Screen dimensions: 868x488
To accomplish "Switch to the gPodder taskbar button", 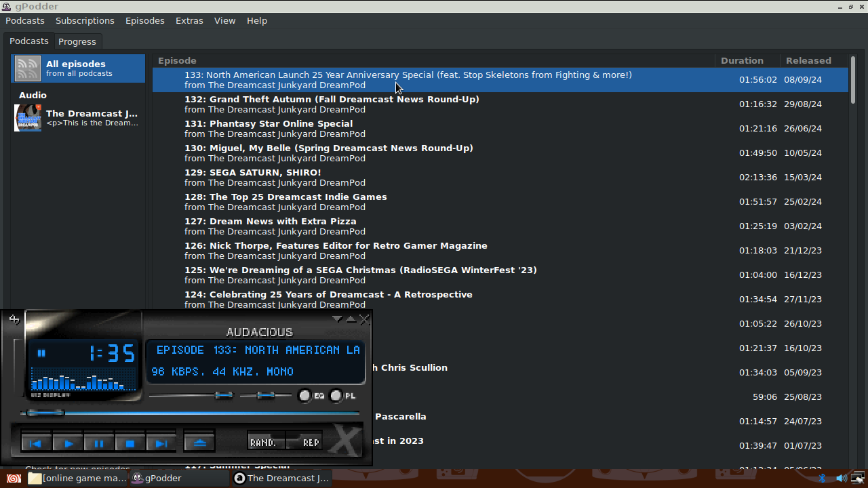I will coord(179,479).
